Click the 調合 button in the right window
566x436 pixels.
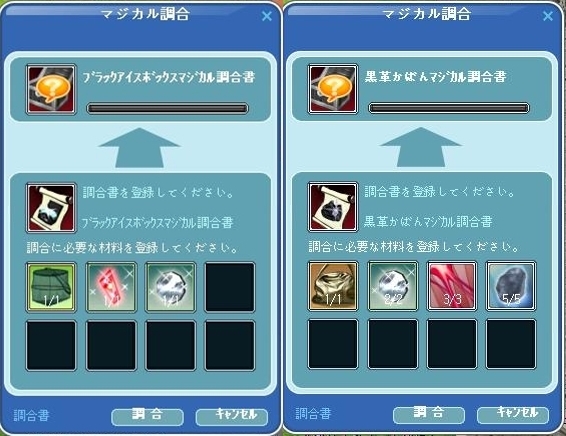coord(428,415)
